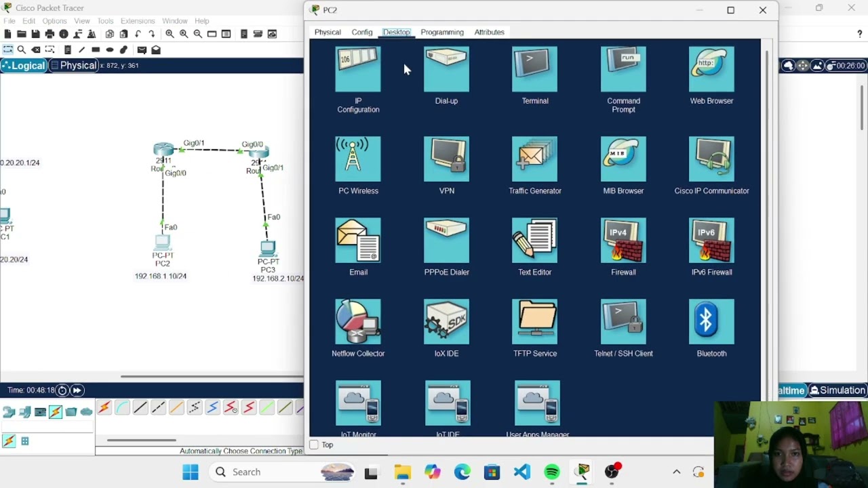Click the PC3 device in the workspace
The height and width of the screenshot is (488, 868).
pos(268,249)
